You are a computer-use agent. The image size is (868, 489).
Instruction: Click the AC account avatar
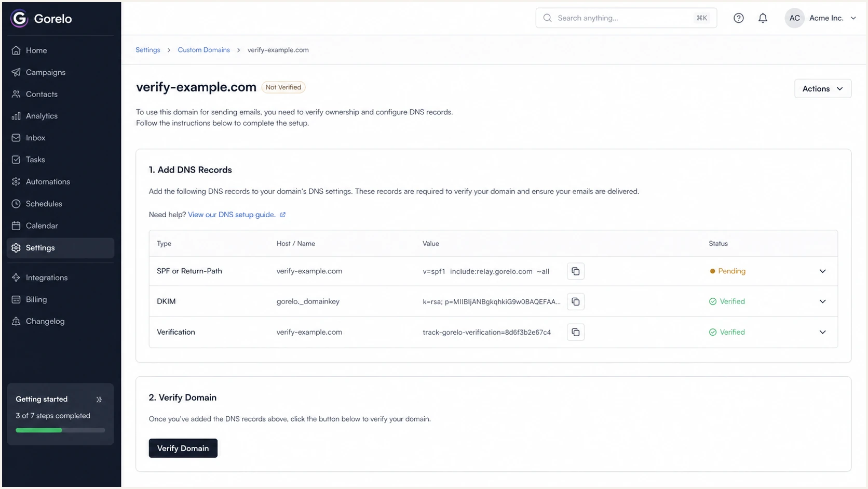click(x=794, y=18)
